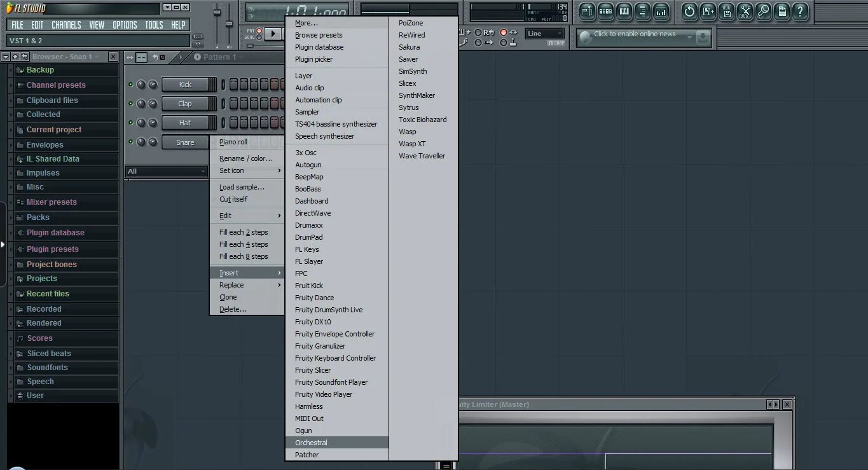Mute the Kick channel green LED
The height and width of the screenshot is (470, 868).
[131, 85]
